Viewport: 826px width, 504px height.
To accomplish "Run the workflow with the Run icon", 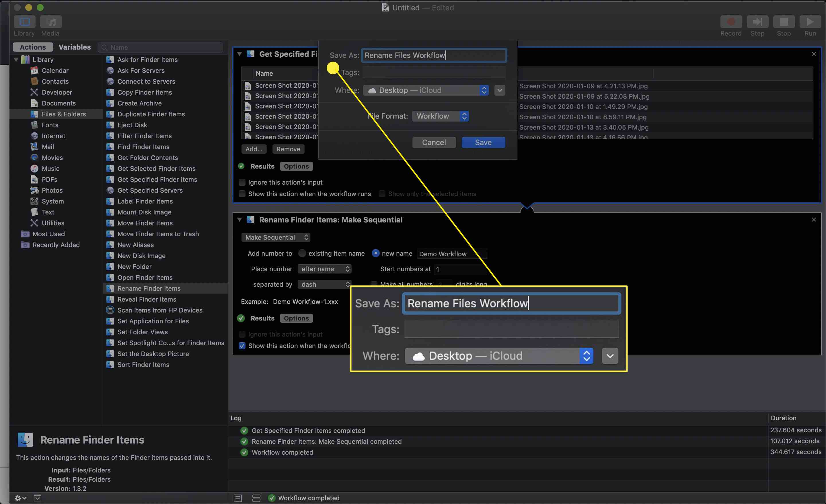I will pyautogui.click(x=810, y=22).
